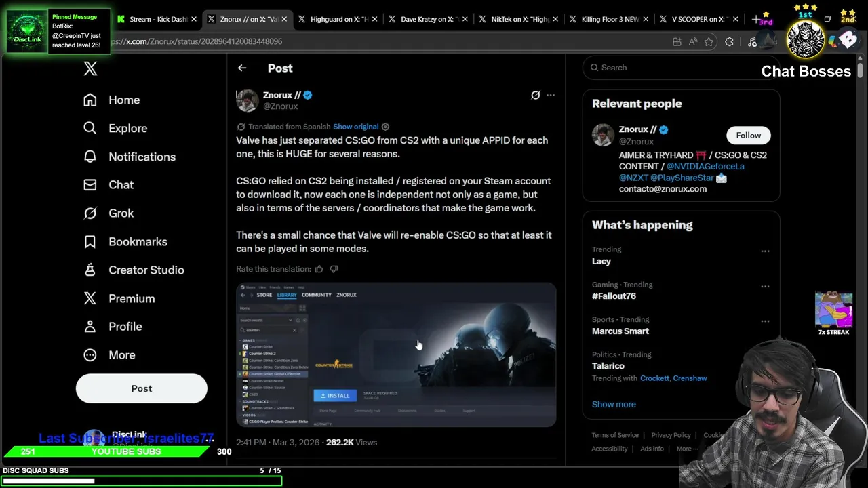Open the Accessibility footer link
Viewport: 868px width, 488px height.
pyautogui.click(x=610, y=449)
